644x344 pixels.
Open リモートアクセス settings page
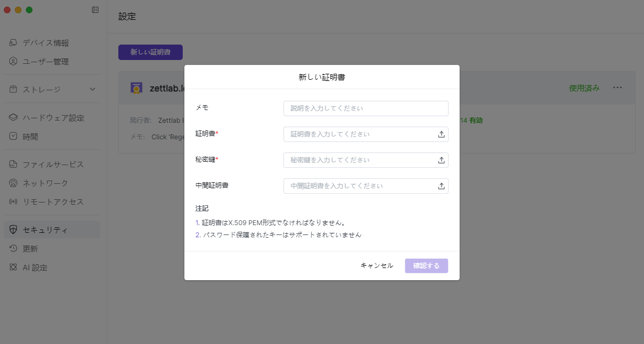tap(53, 202)
